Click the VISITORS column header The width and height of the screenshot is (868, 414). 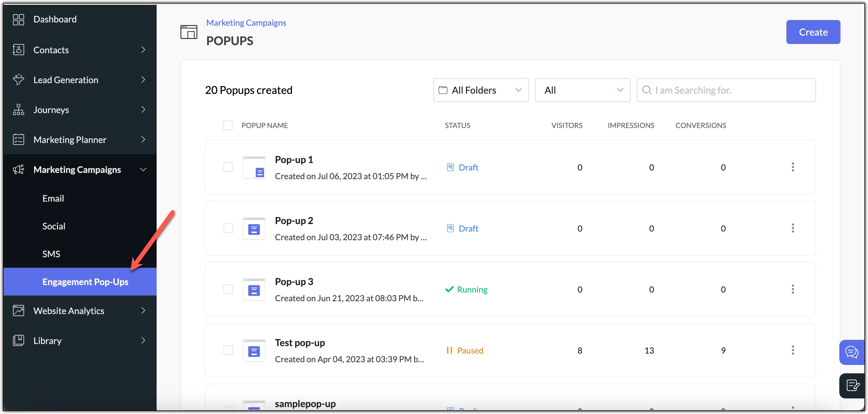(567, 125)
